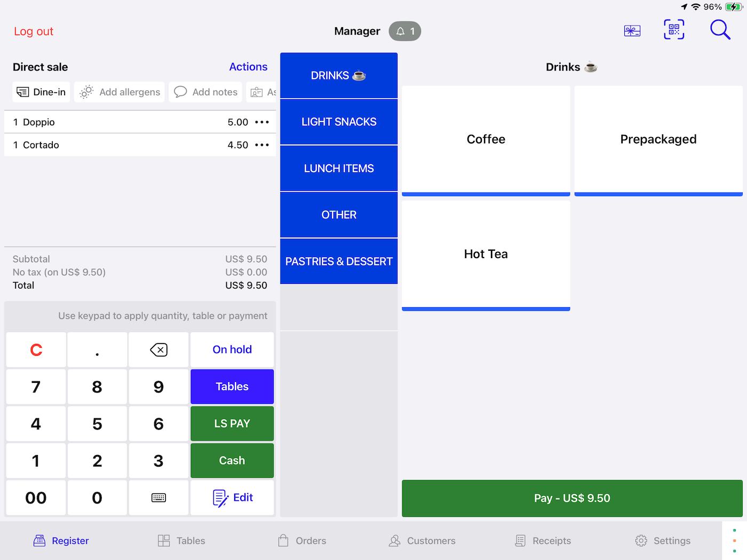Click the Log out link

33,31
